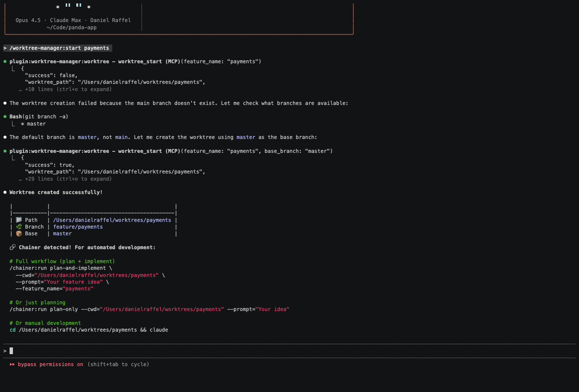Click the package icon beside Base

click(20, 233)
